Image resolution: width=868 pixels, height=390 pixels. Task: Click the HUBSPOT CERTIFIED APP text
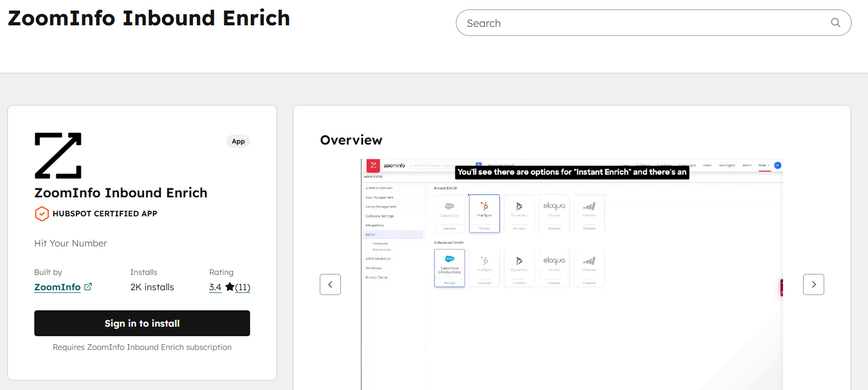tap(105, 214)
